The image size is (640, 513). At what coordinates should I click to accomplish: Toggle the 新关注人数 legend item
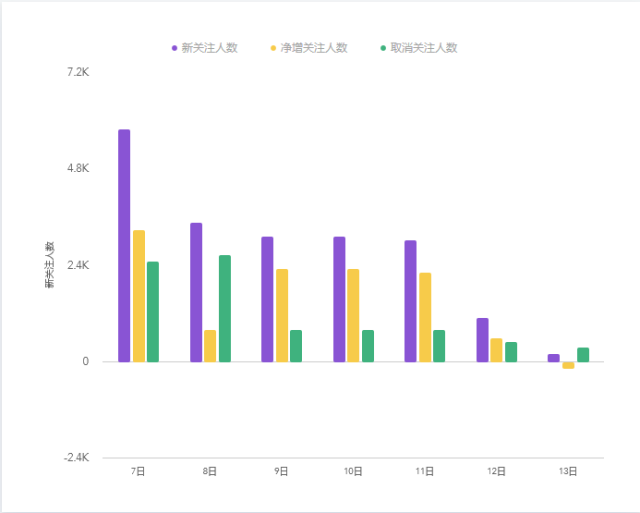pos(204,48)
